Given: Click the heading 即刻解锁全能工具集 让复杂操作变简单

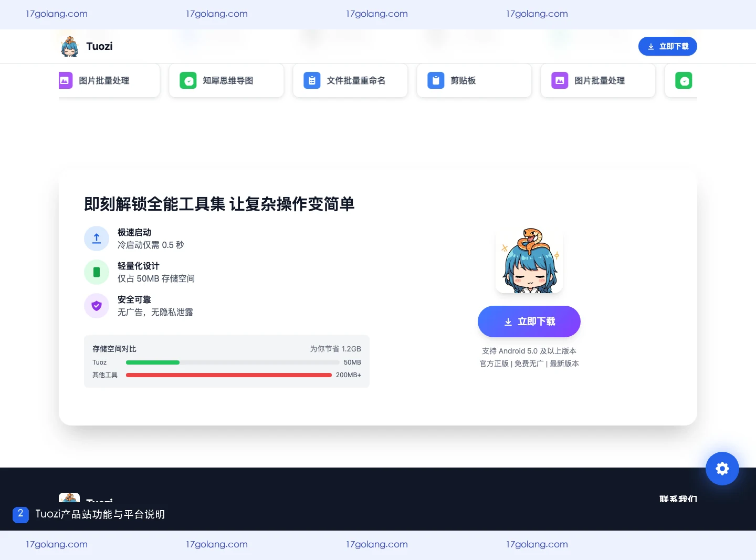Looking at the screenshot, I should [219, 204].
